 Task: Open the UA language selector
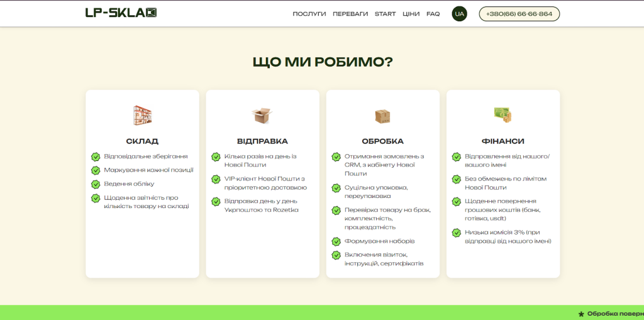point(459,14)
